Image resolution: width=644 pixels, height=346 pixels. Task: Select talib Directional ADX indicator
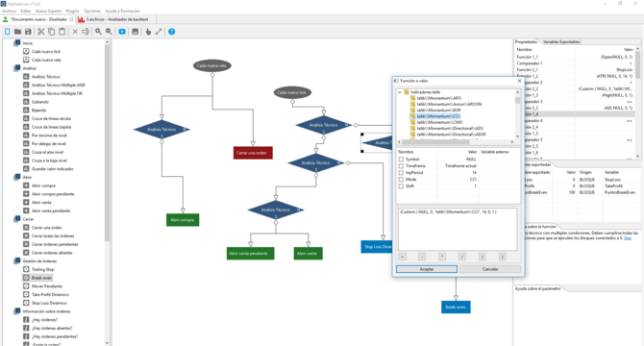(450, 129)
